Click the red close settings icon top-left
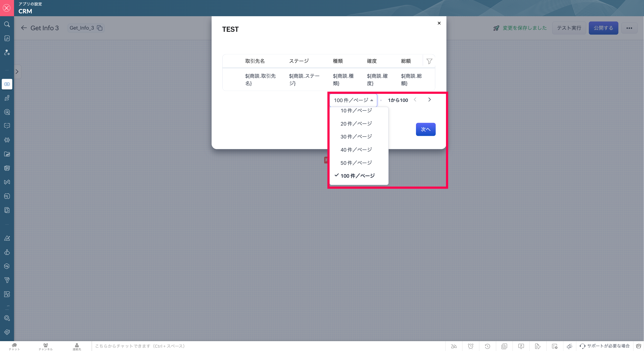 point(7,8)
